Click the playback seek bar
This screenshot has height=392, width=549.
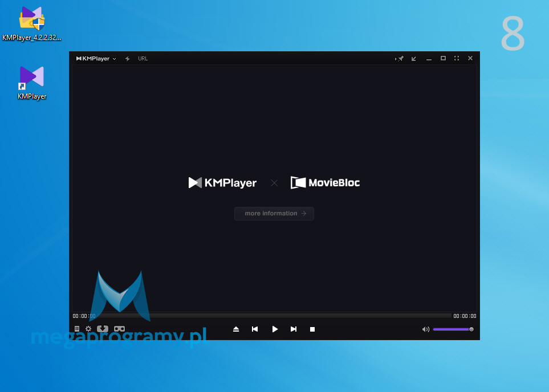tap(274, 316)
